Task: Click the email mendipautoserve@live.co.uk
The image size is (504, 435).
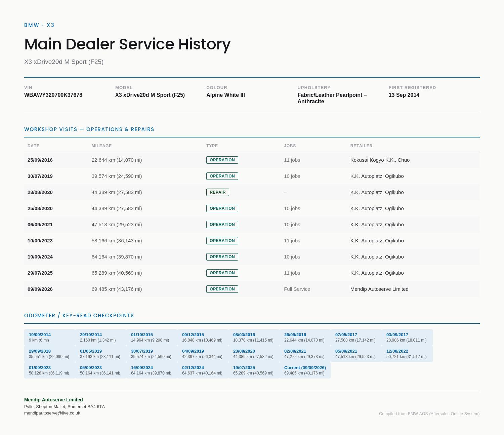Action: pyautogui.click(x=52, y=413)
